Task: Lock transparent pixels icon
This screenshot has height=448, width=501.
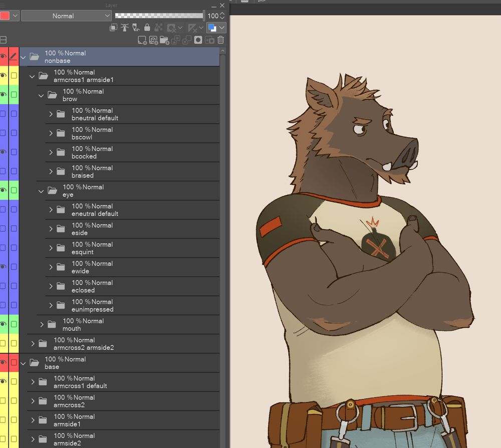Action: click(158, 28)
